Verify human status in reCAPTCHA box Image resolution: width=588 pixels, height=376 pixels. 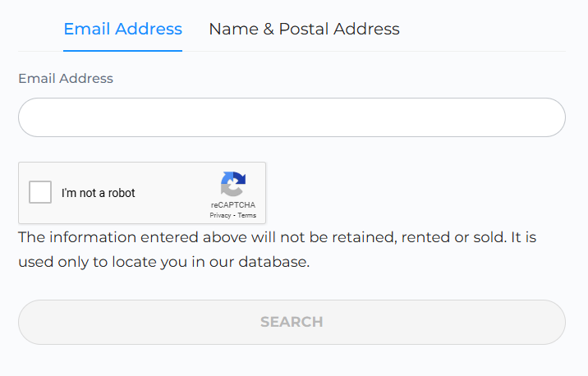pyautogui.click(x=40, y=192)
